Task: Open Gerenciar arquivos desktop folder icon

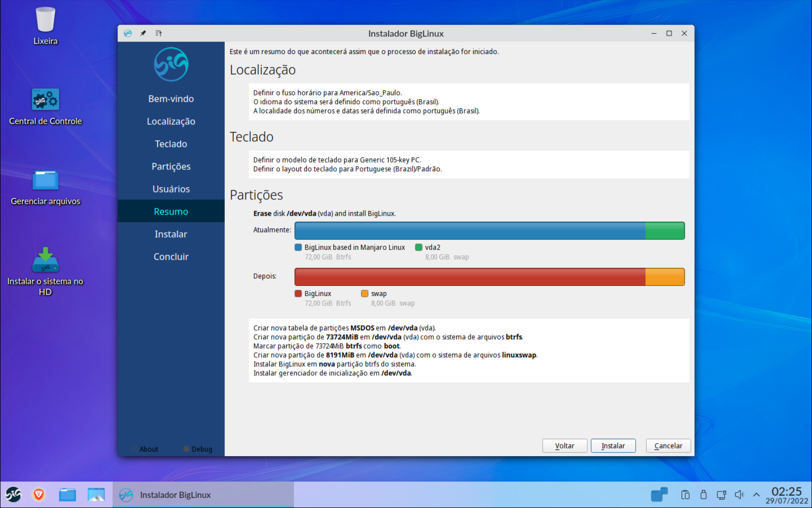Action: (45, 180)
